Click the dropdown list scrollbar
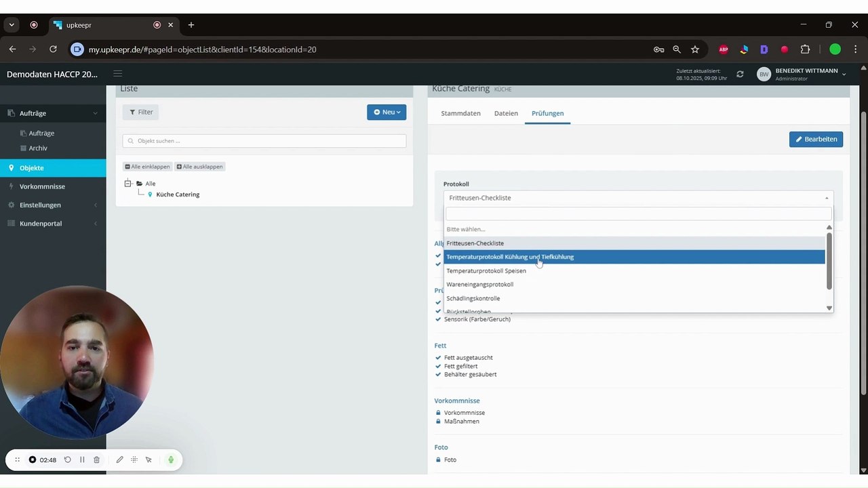The image size is (868, 488). (x=829, y=261)
